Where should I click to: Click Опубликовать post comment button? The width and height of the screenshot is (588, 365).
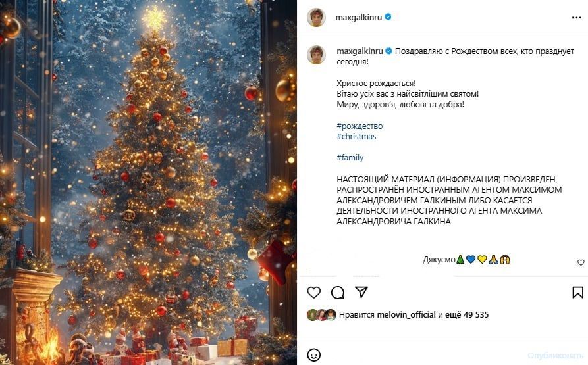(x=556, y=355)
